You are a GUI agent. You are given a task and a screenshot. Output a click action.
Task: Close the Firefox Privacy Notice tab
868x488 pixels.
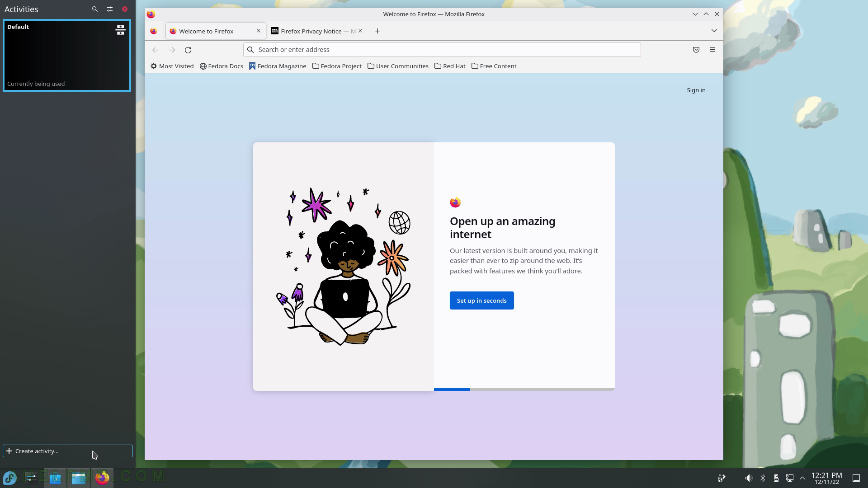pyautogui.click(x=360, y=31)
